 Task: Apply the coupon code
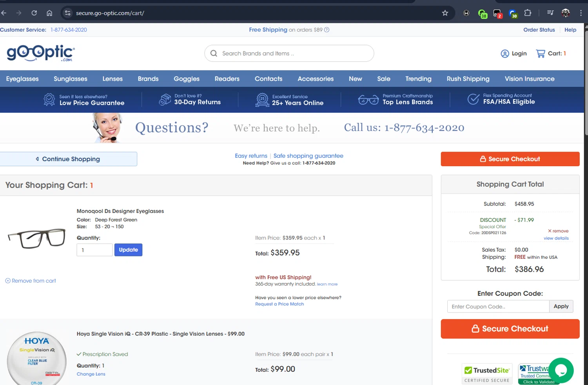561,306
